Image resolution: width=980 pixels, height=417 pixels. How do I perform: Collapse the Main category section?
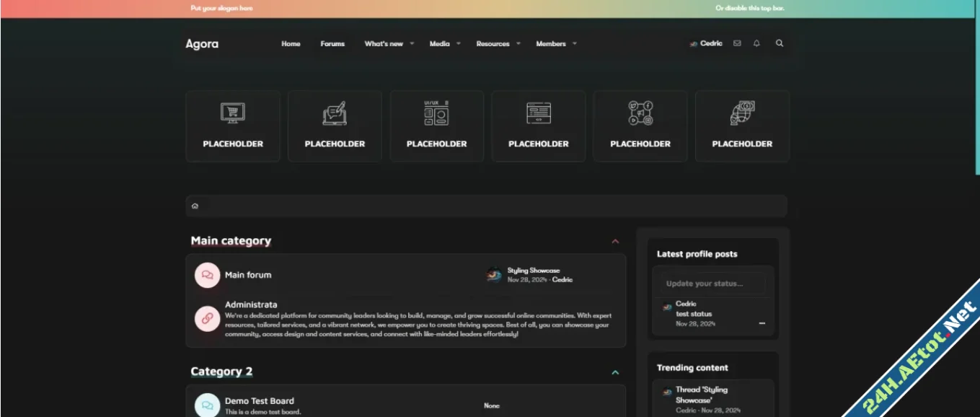615,242
